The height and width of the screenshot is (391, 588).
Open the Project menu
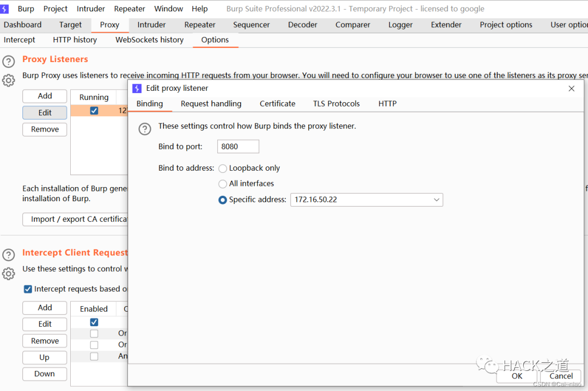click(x=56, y=9)
